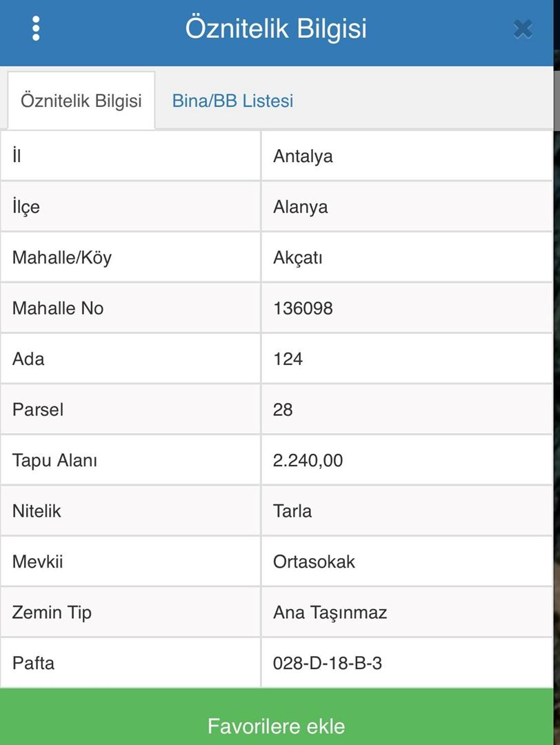Click the Ortasokak value cell
560x745 pixels.
(314, 562)
